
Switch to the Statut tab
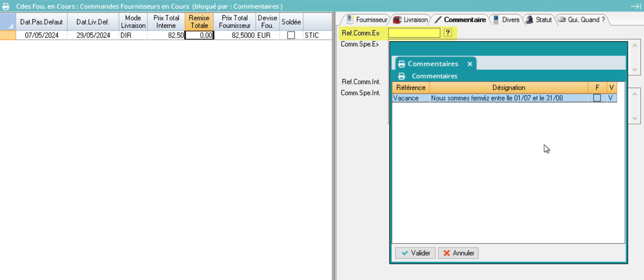539,20
